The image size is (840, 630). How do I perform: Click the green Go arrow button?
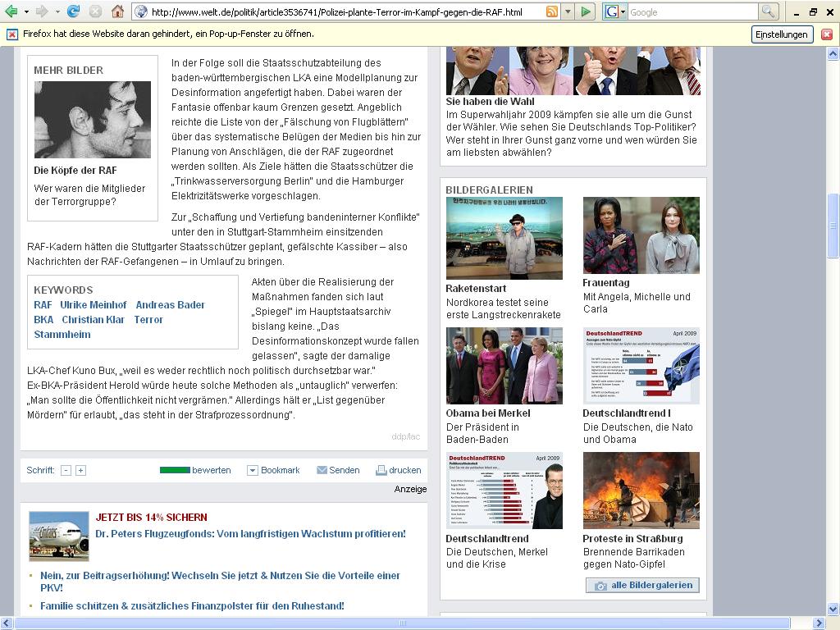[x=586, y=11]
